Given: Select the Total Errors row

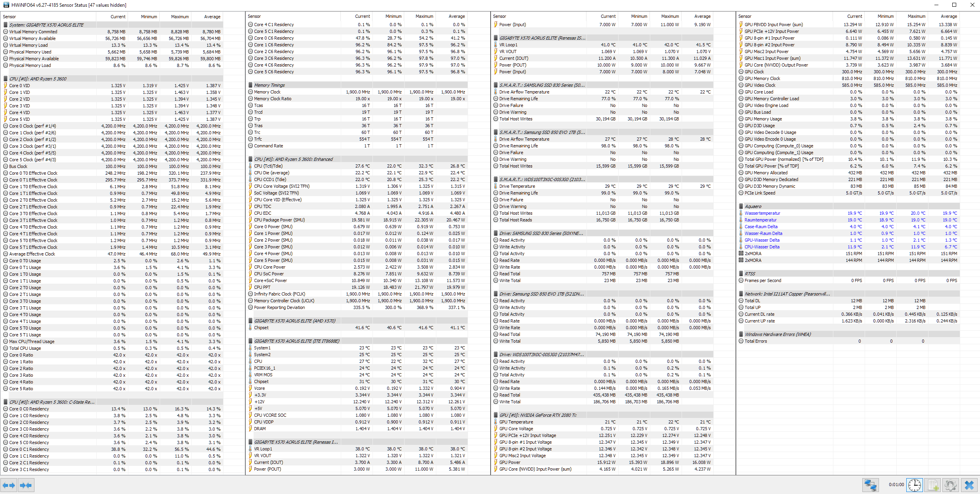Looking at the screenshot, I should tap(848, 341).
